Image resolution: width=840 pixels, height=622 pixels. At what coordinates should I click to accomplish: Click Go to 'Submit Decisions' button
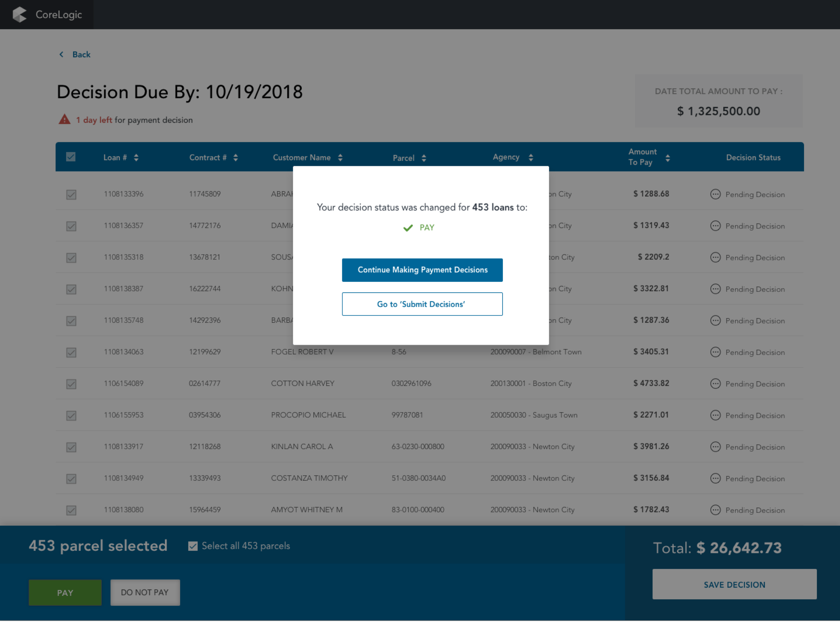click(x=422, y=304)
